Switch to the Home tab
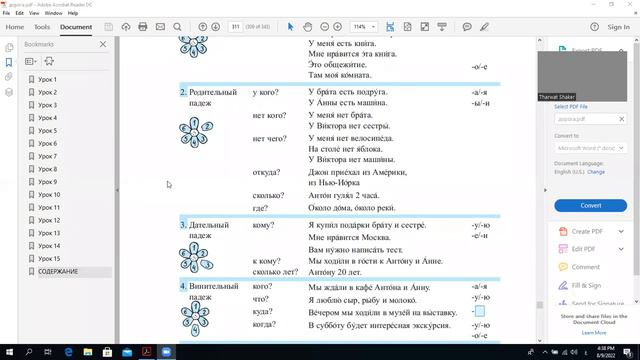Screen dimensions: 640x360 point(15,27)
